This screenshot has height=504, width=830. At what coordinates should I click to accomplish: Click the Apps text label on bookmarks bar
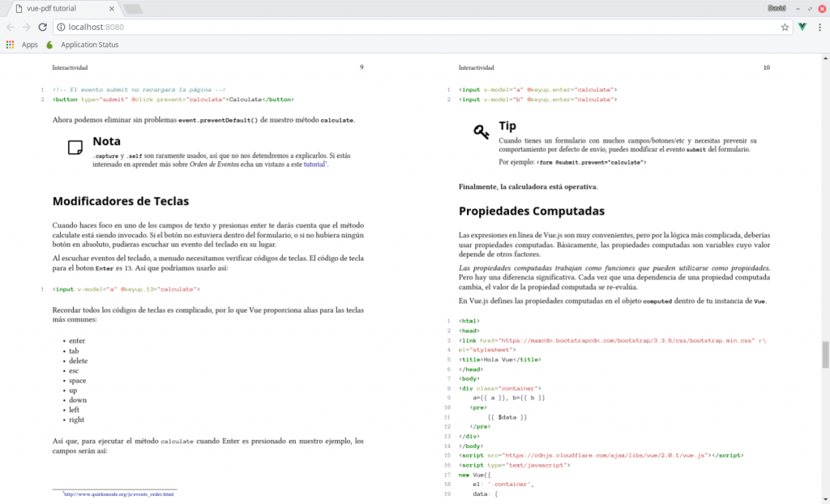click(30, 45)
